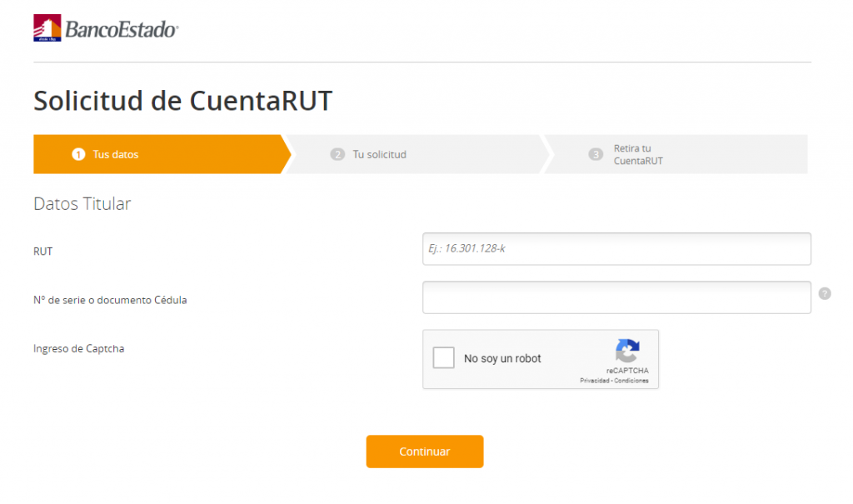The image size is (853, 504).
Task: Click the reCAPTCHA logo icon
Action: 627,351
